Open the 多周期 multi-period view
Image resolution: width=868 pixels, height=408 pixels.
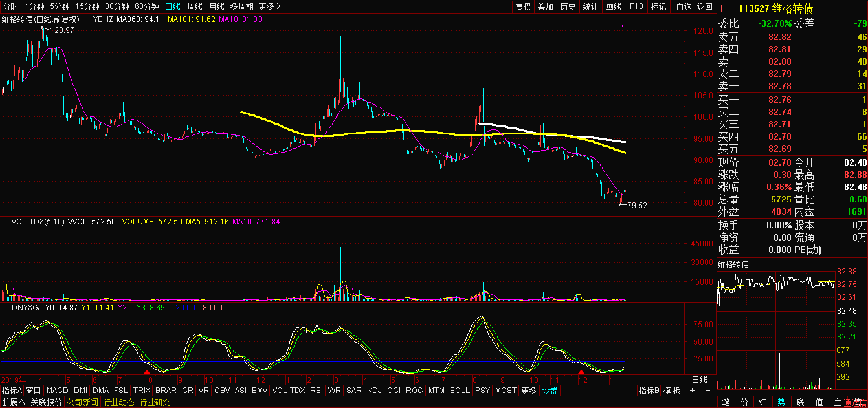[x=242, y=6]
